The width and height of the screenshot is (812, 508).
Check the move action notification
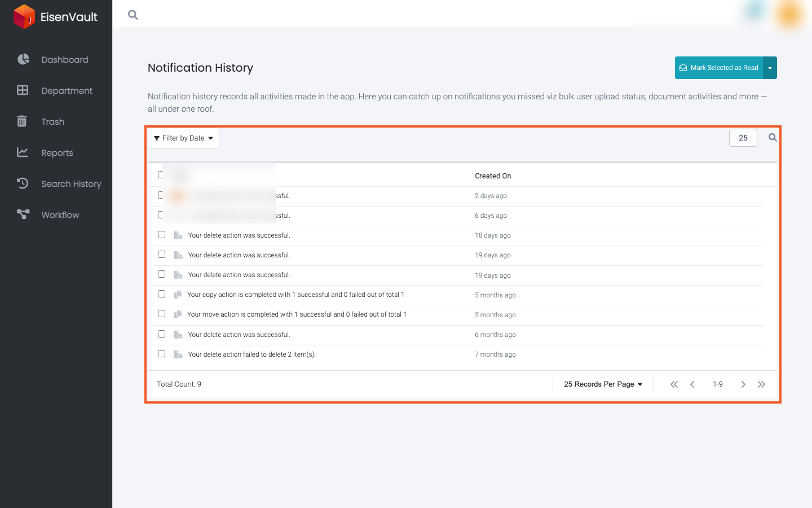tap(161, 314)
